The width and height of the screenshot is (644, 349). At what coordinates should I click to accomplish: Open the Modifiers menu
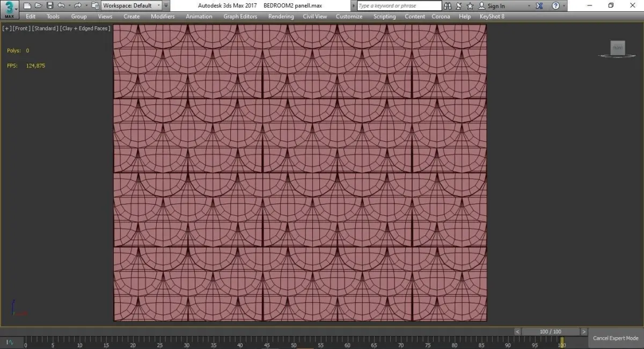pos(163,17)
